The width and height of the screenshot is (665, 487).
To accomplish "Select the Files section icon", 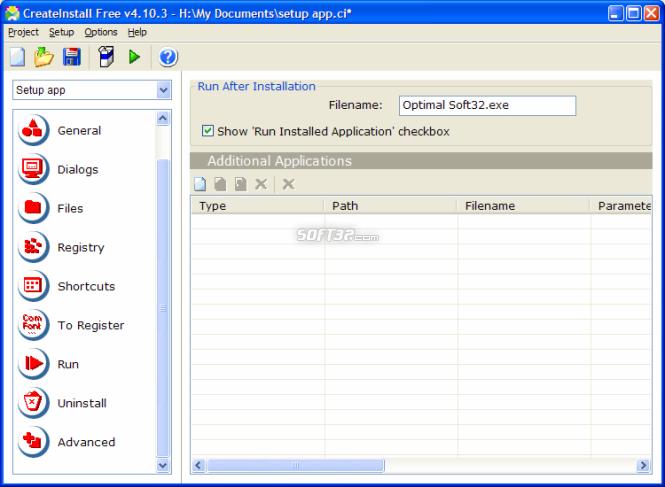I will pyautogui.click(x=33, y=208).
